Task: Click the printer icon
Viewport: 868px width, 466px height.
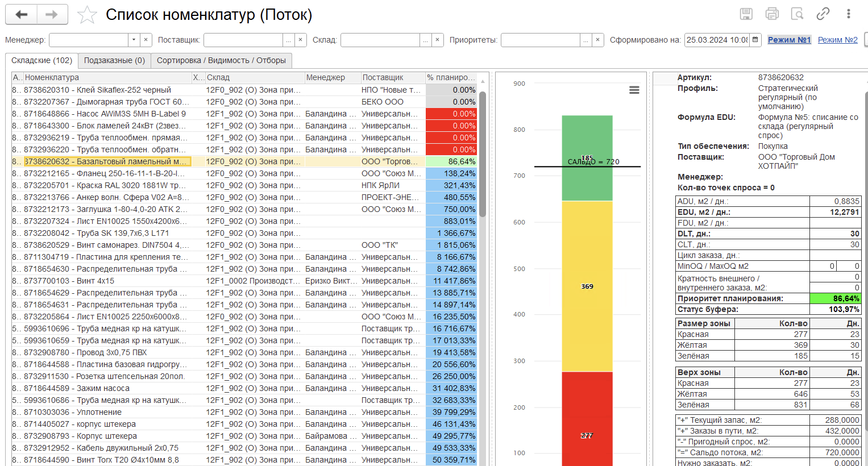Action: tap(772, 14)
